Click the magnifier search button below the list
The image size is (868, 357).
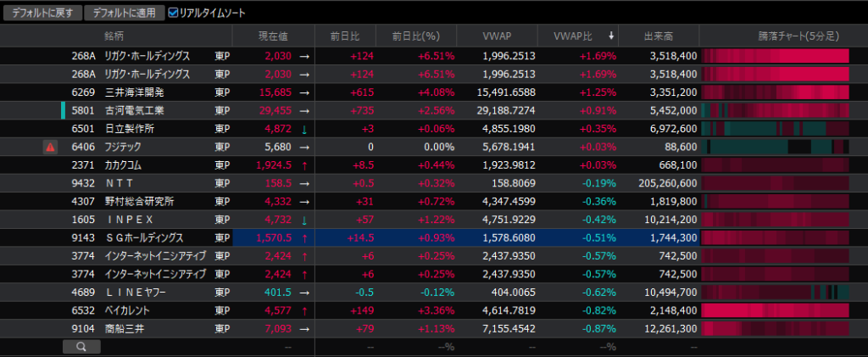click(81, 346)
